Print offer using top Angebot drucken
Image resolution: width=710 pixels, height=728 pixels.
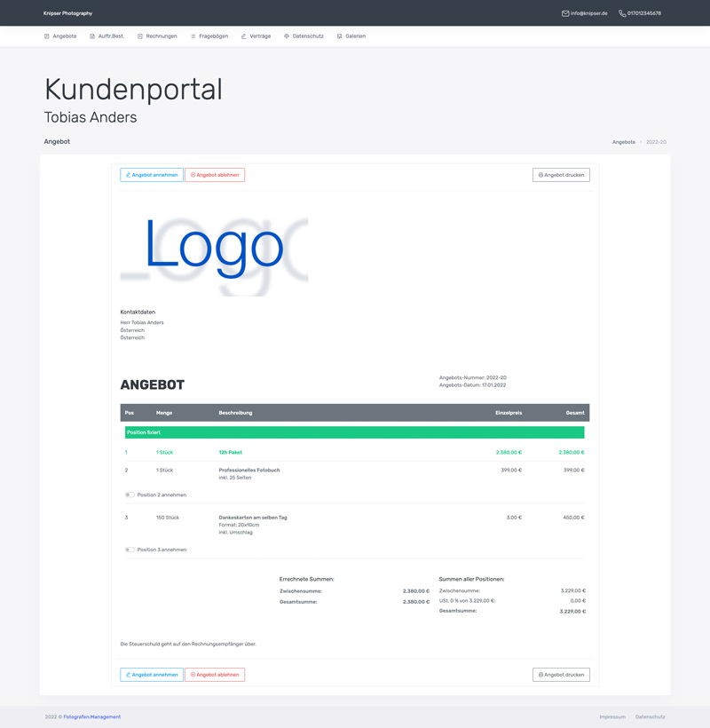pos(561,175)
